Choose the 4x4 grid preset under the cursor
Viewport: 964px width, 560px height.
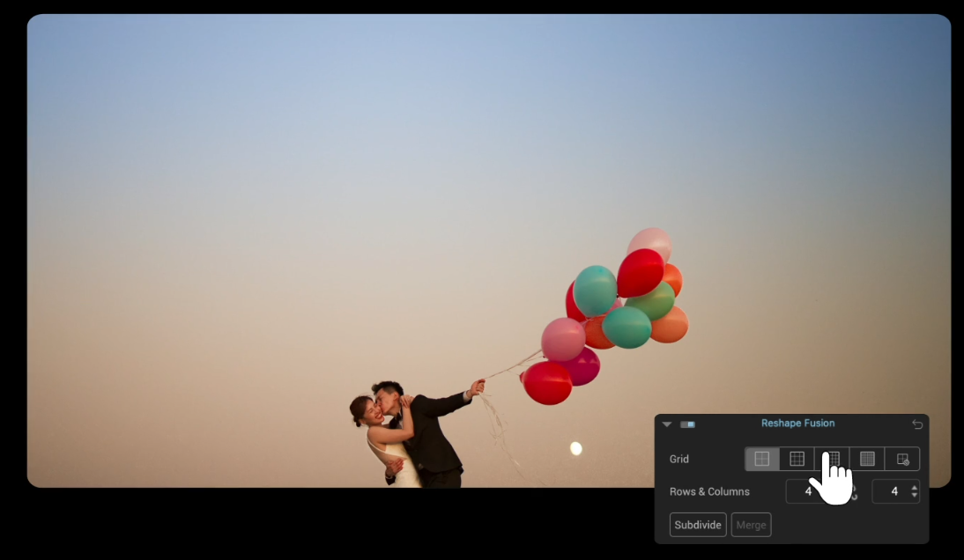coord(832,459)
